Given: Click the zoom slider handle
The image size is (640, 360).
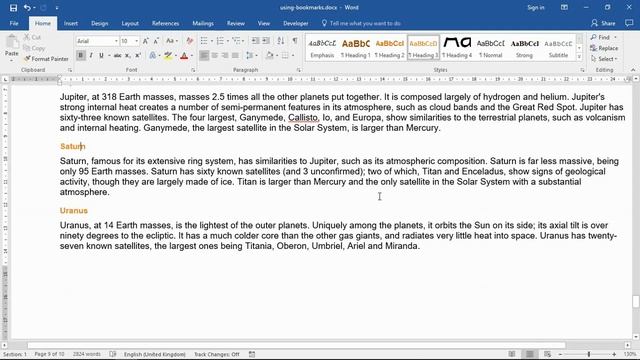Looking at the screenshot, I should pos(589,354).
